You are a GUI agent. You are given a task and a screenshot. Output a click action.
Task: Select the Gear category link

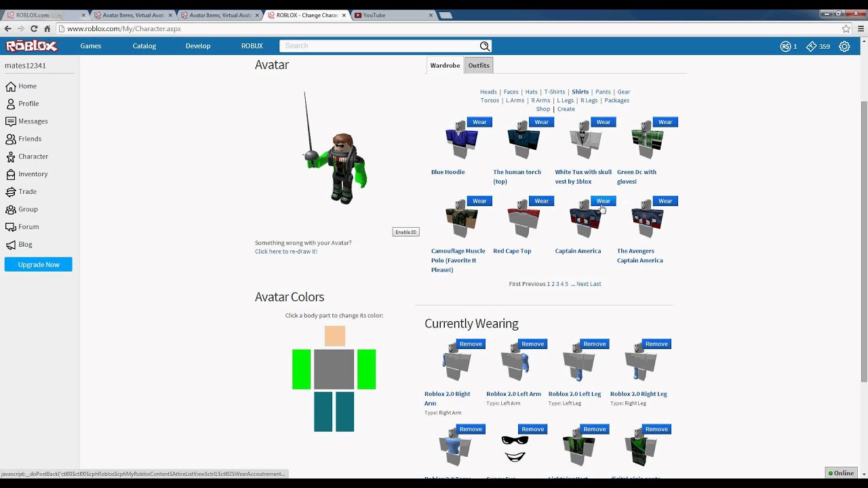624,91
